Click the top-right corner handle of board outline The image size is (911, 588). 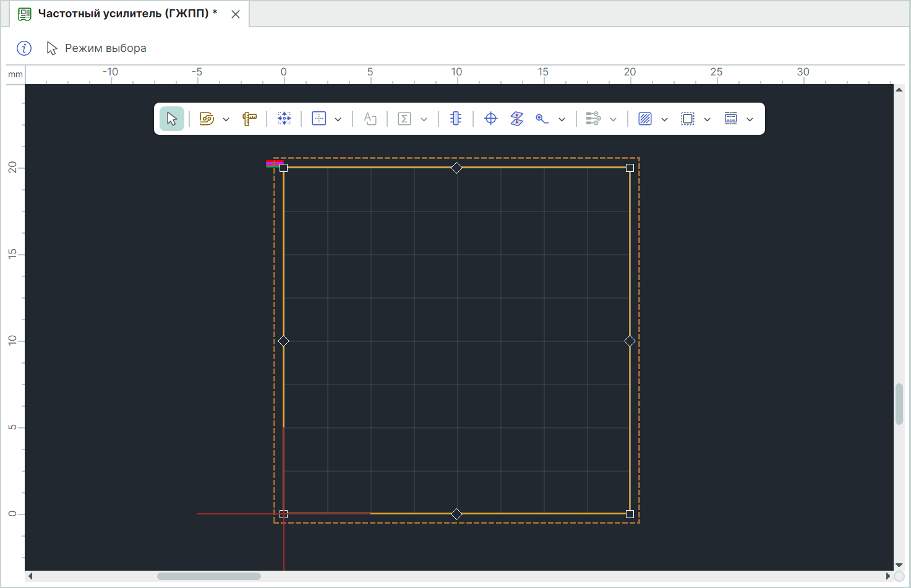630,168
